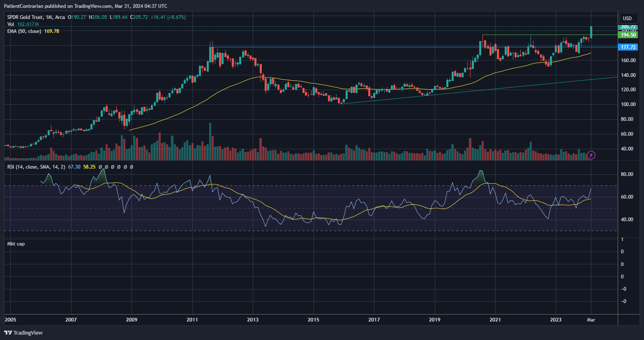Image resolution: width=644 pixels, height=340 pixels.
Task: Click the 2007 label on time axis
Action: pyautogui.click(x=71, y=319)
